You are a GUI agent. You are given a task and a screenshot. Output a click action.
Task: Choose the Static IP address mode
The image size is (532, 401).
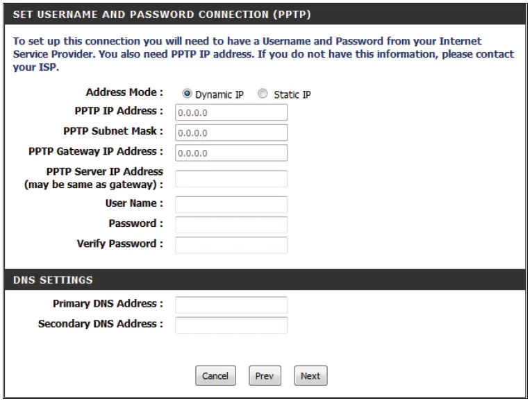[263, 94]
